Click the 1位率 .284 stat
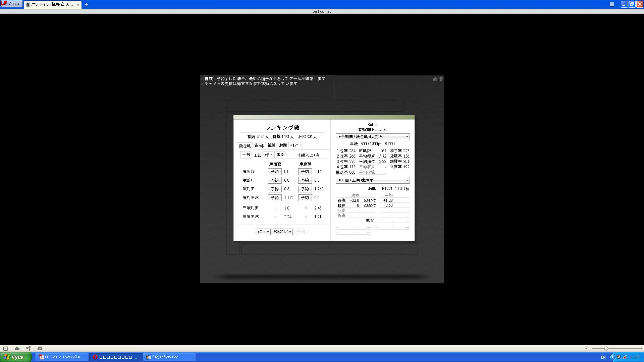Screen dimensions: 644x362 pos(346,151)
